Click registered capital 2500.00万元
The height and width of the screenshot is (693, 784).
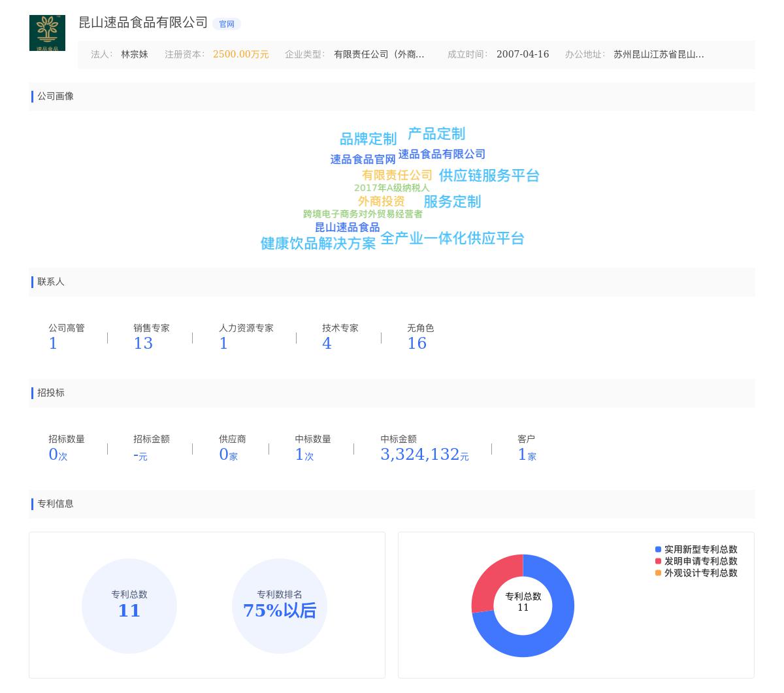pyautogui.click(x=240, y=55)
